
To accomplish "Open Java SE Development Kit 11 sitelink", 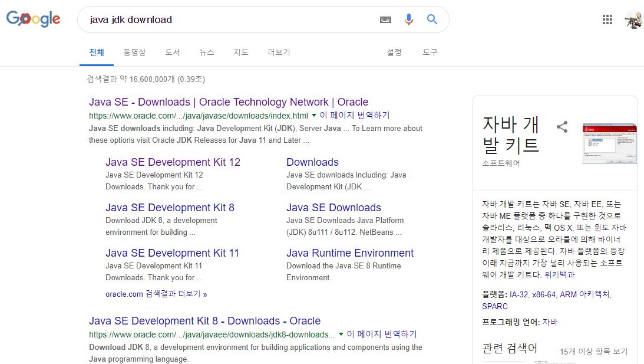I will 172,253.
